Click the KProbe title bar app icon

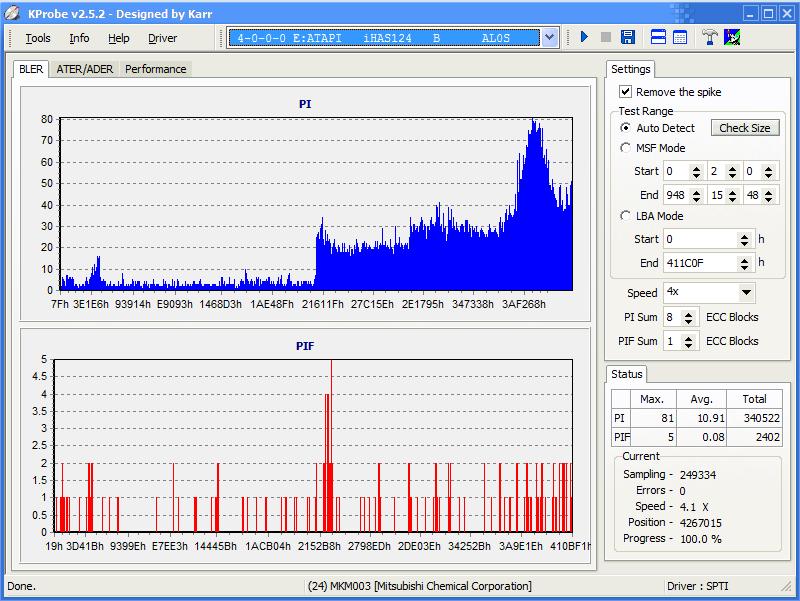[12, 13]
